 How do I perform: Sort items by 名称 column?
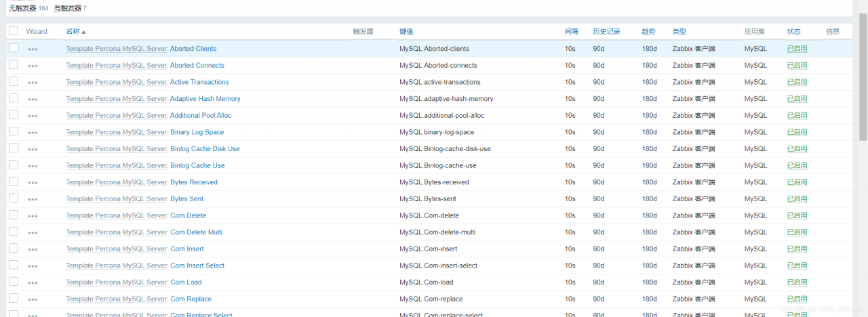click(x=76, y=32)
